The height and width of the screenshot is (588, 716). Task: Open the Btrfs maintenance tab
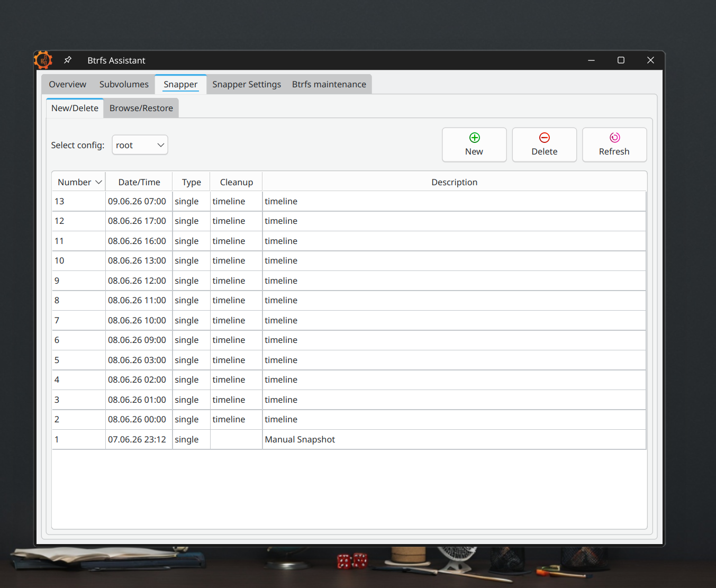pyautogui.click(x=329, y=84)
